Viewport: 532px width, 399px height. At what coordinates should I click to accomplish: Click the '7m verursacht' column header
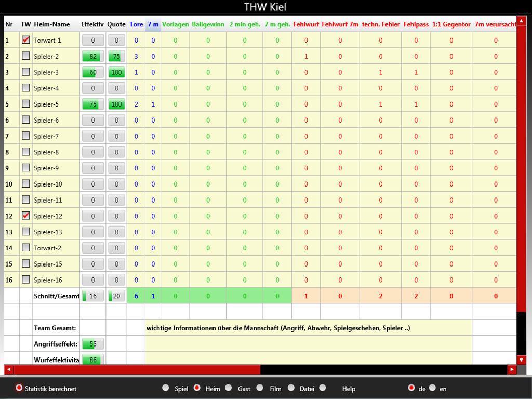[495, 24]
